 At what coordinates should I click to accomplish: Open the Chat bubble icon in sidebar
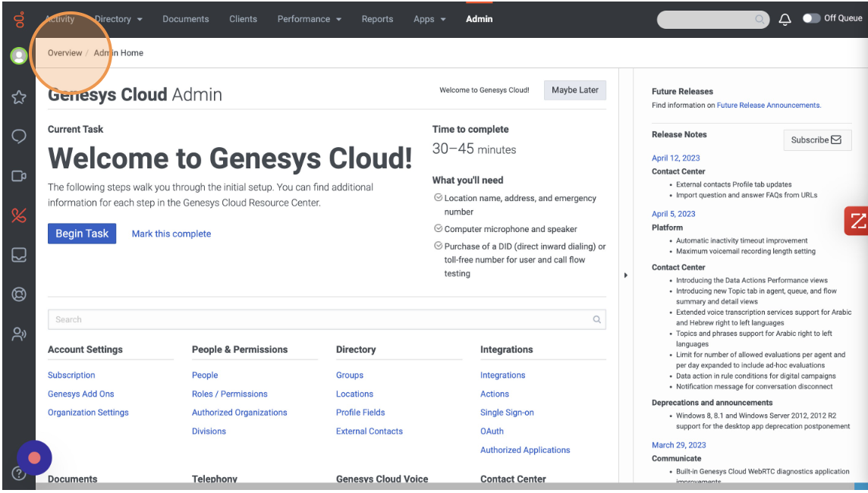click(x=19, y=137)
